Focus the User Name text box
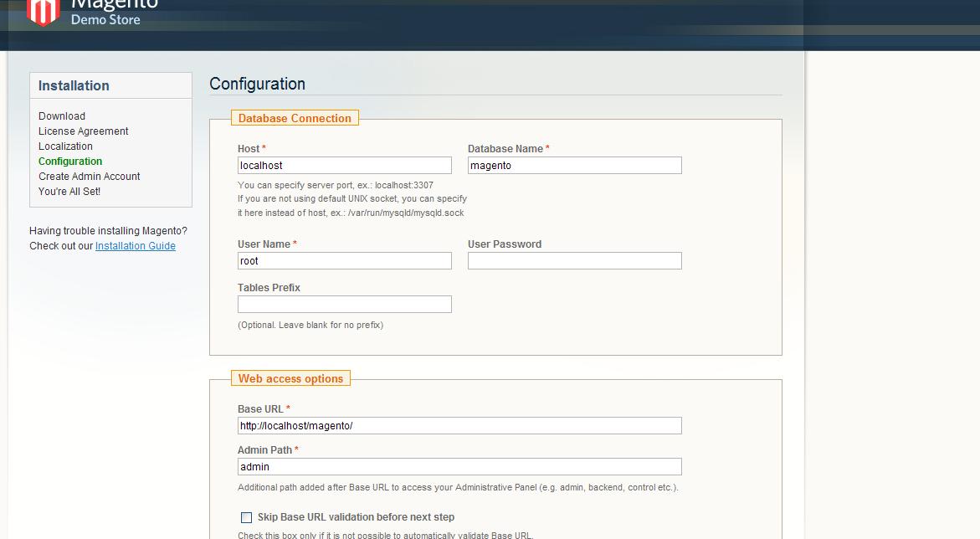The image size is (980, 539). click(x=344, y=261)
